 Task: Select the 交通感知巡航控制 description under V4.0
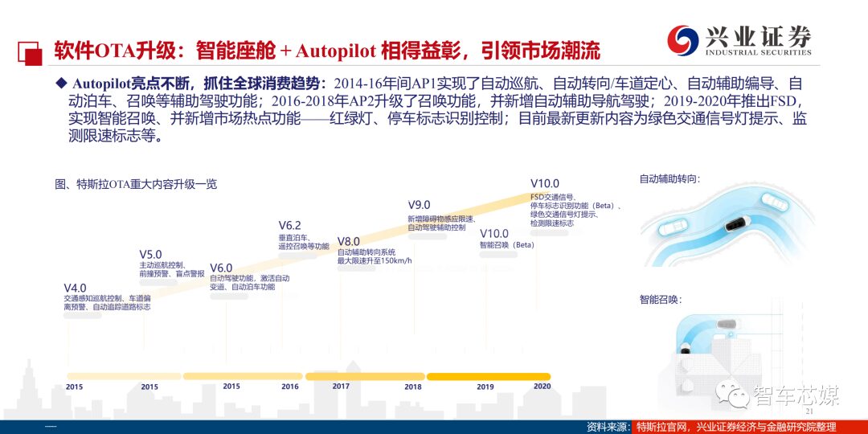click(108, 302)
